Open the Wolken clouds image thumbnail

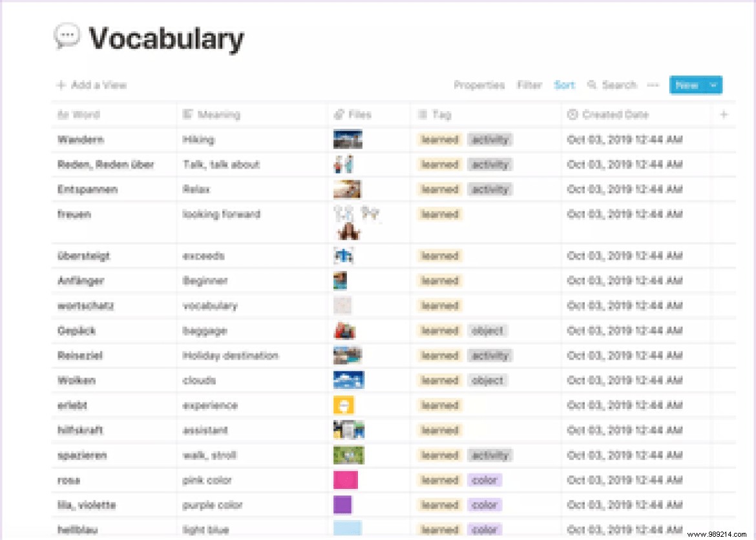348,380
